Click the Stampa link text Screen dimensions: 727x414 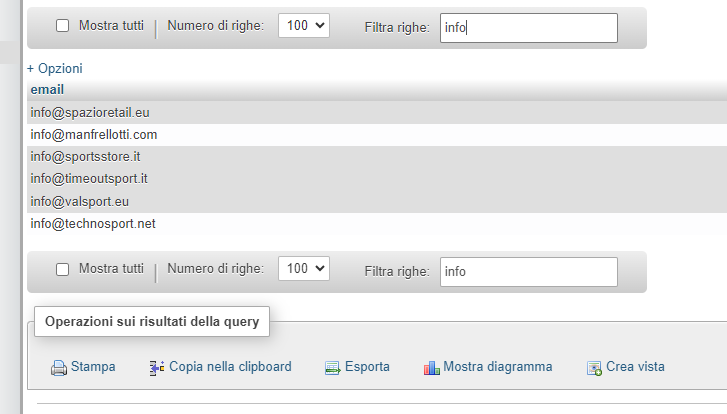(x=93, y=367)
